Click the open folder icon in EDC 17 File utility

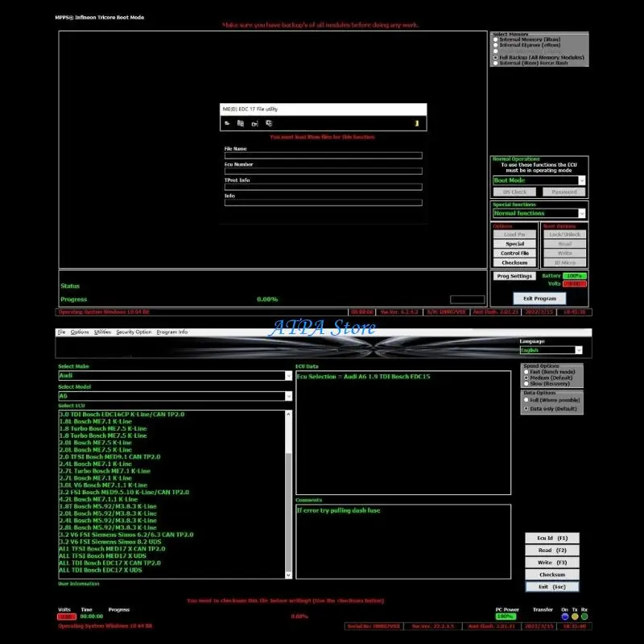click(x=227, y=123)
